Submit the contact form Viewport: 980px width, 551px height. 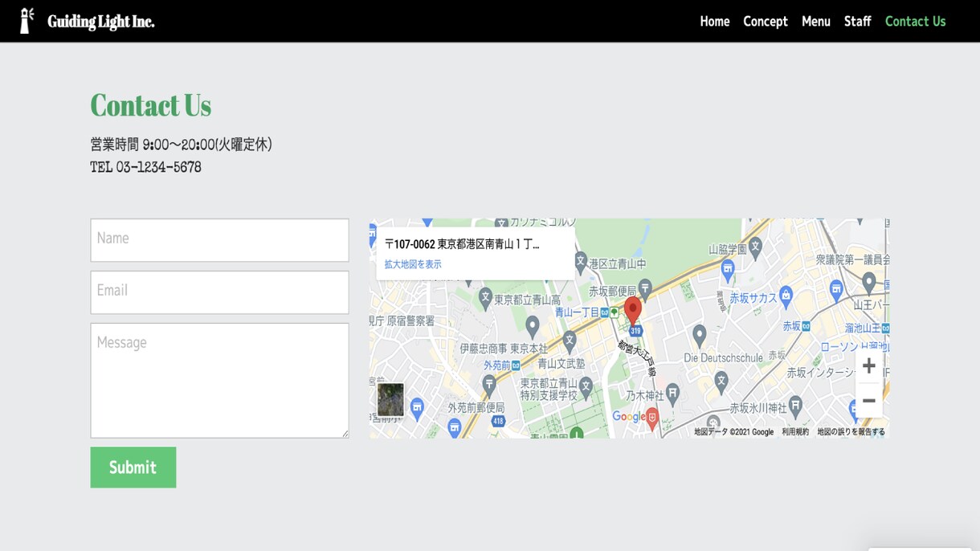[x=133, y=467]
